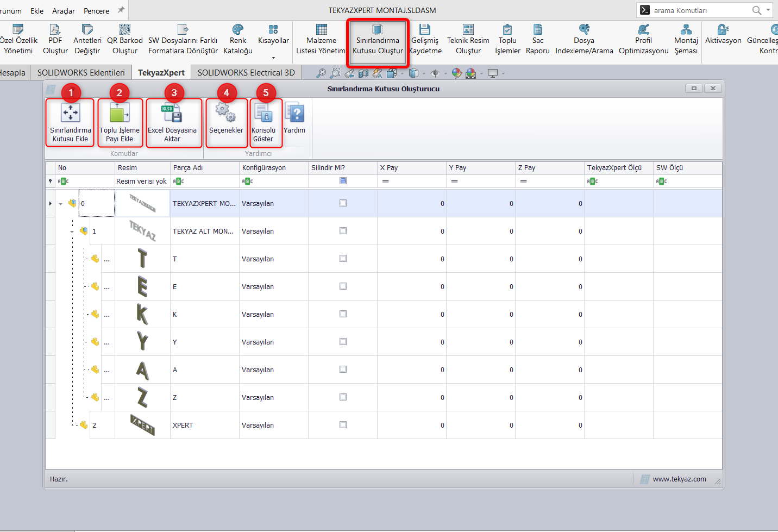
Task: Toggle Silindir Mi checkbox for TEKYAZXPERT MO... row
Action: point(343,203)
